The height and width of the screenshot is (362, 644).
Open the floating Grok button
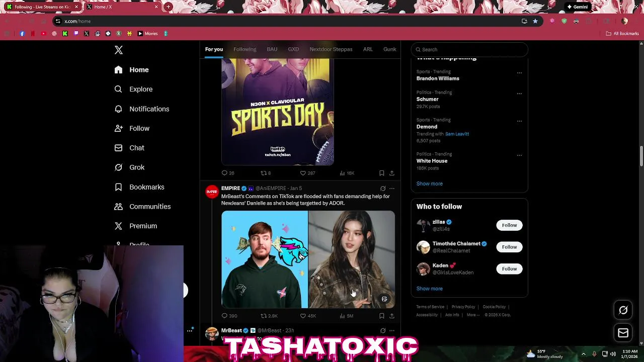623,310
